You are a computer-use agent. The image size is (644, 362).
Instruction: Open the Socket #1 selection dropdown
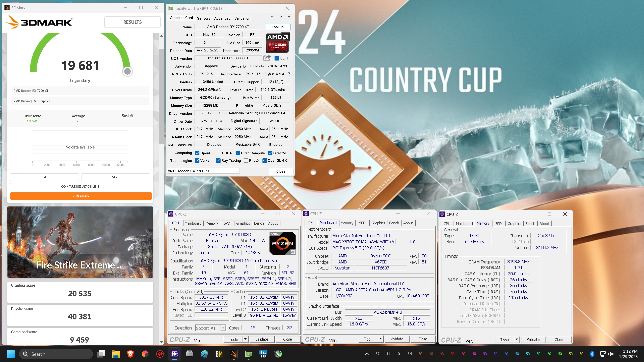tap(210, 328)
